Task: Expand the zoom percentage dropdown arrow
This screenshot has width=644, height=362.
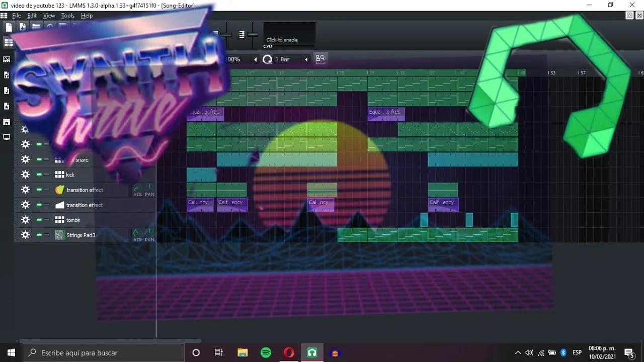Action: pos(255,59)
